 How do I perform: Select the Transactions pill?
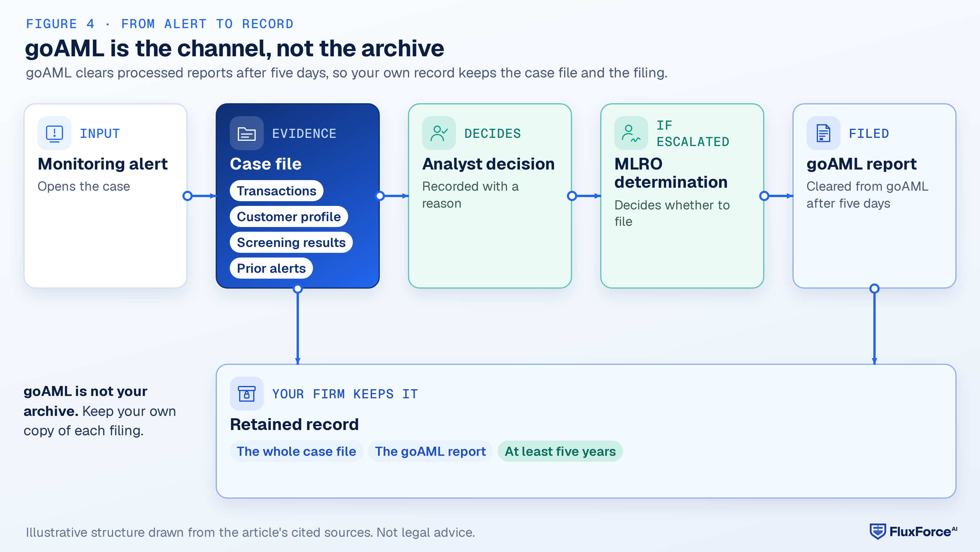pos(277,191)
